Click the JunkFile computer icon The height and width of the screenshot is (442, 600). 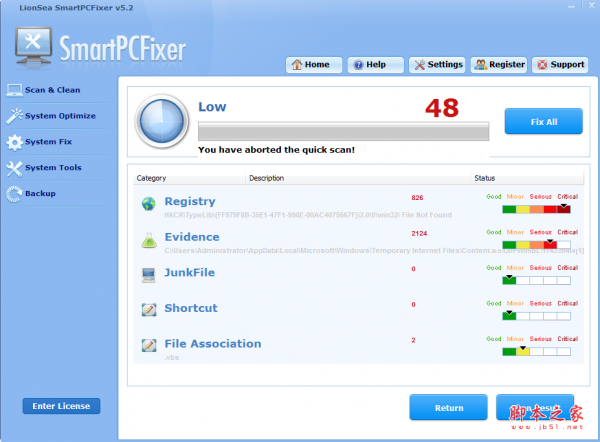point(148,275)
